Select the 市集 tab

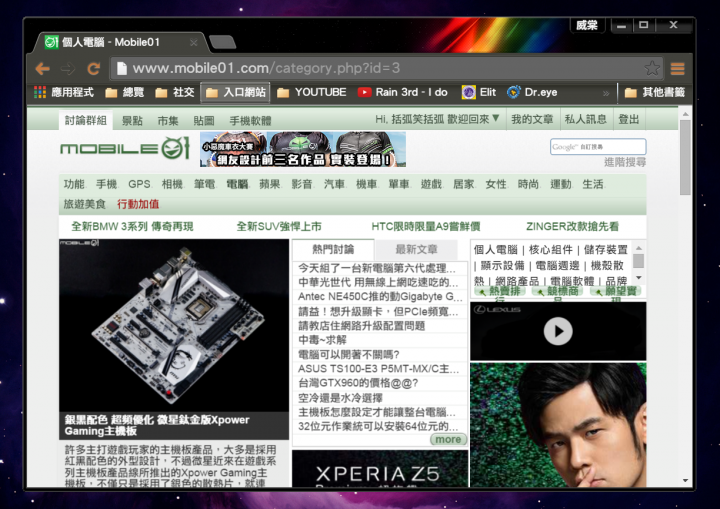[168, 121]
